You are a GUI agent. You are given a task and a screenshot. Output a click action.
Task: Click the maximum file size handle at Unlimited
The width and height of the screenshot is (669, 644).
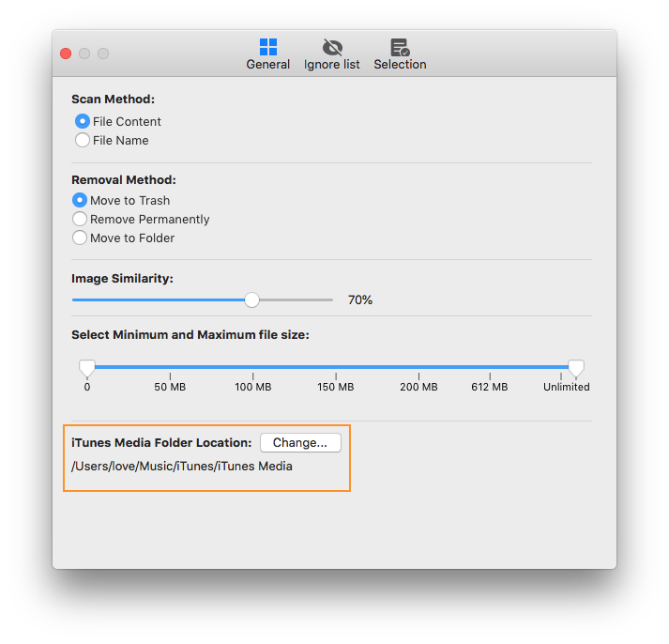click(x=576, y=368)
